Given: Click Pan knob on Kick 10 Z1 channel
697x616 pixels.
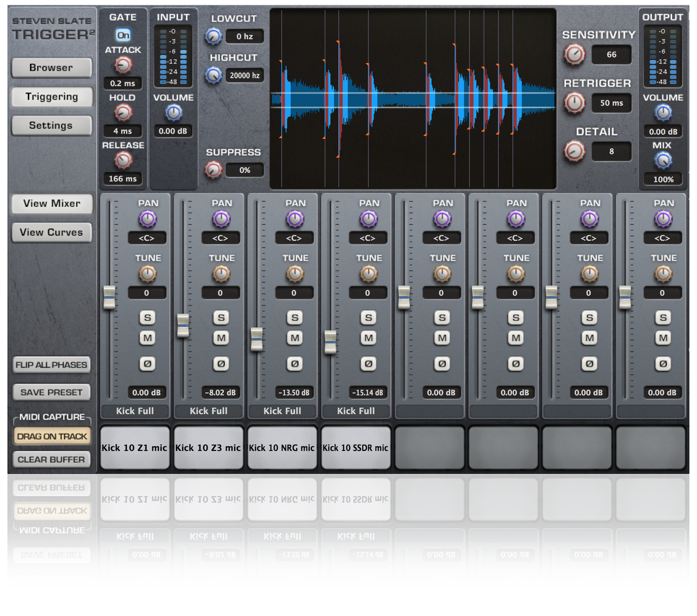Looking at the screenshot, I should 147,219.
